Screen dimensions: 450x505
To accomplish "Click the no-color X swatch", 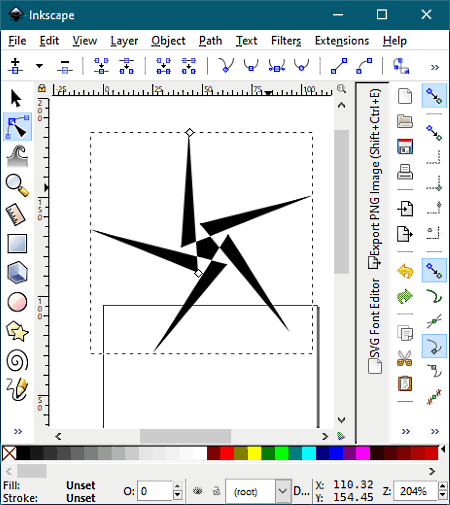I will point(9,453).
